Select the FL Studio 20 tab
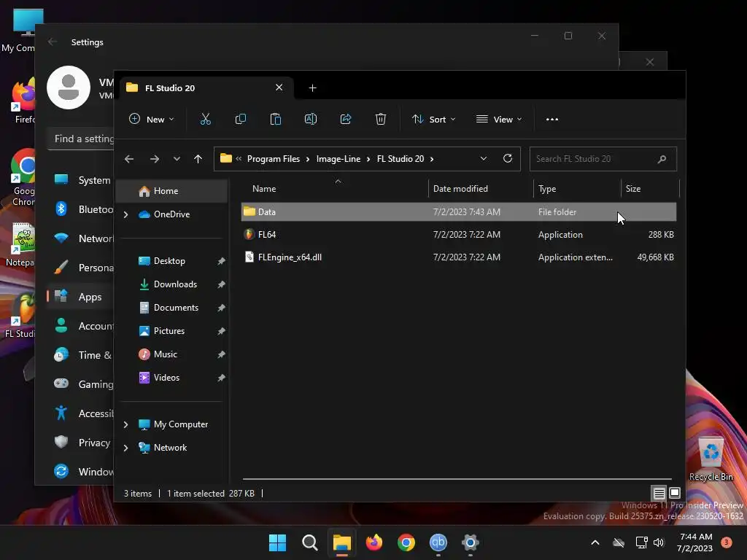747x560 pixels. [206, 88]
